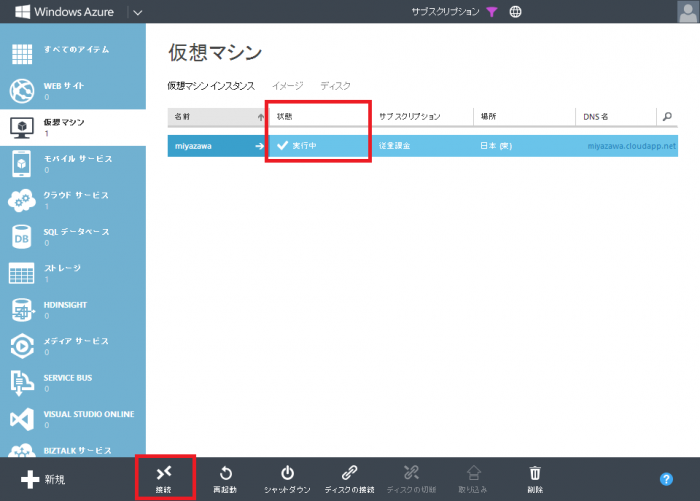
Task: Select the miyazawa virtual machine name
Action: (193, 146)
